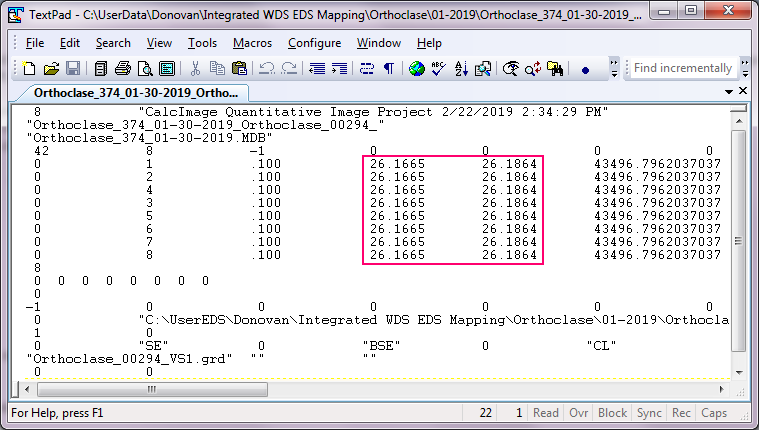Click the Paste clipboard icon
Image resolution: width=759 pixels, height=430 pixels.
point(239,69)
